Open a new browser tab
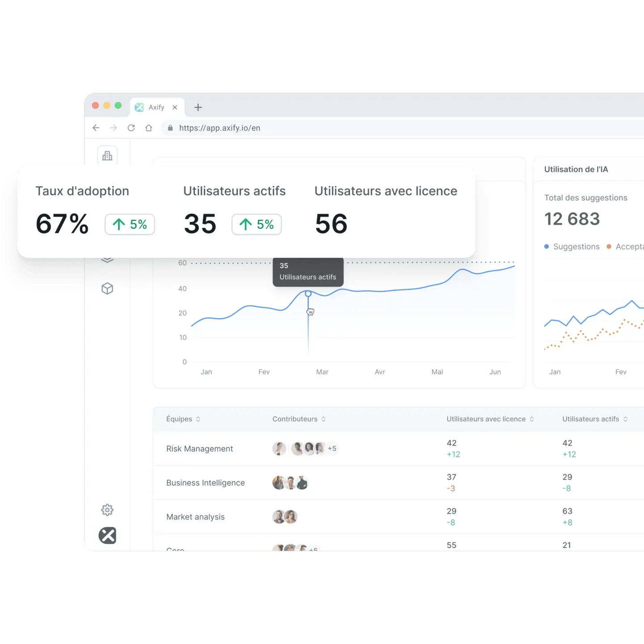The height and width of the screenshot is (644, 644). click(198, 107)
